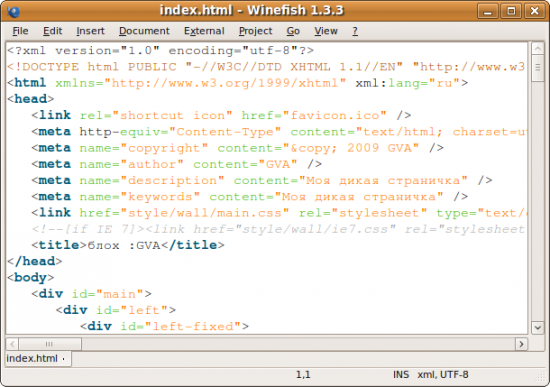The image size is (550, 387).
Task: Click the horizontal scrollbar left arrow
Action: point(12,344)
